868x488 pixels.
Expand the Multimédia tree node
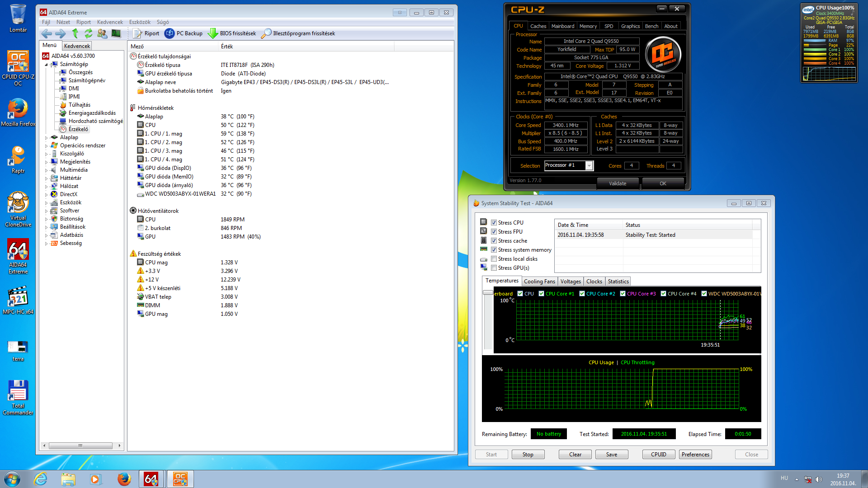click(46, 170)
